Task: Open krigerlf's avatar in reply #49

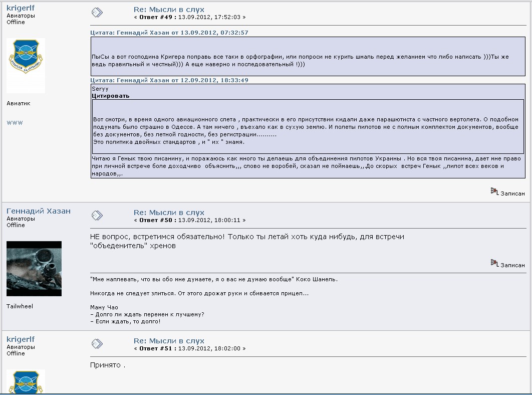Action: 26,65
